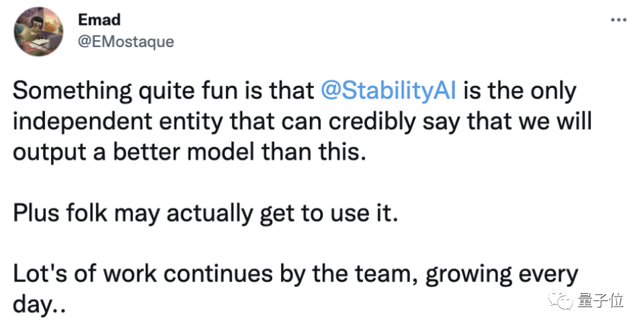Open the @EMostaque handle link
The width and height of the screenshot is (644, 328).
pyautogui.click(x=126, y=42)
